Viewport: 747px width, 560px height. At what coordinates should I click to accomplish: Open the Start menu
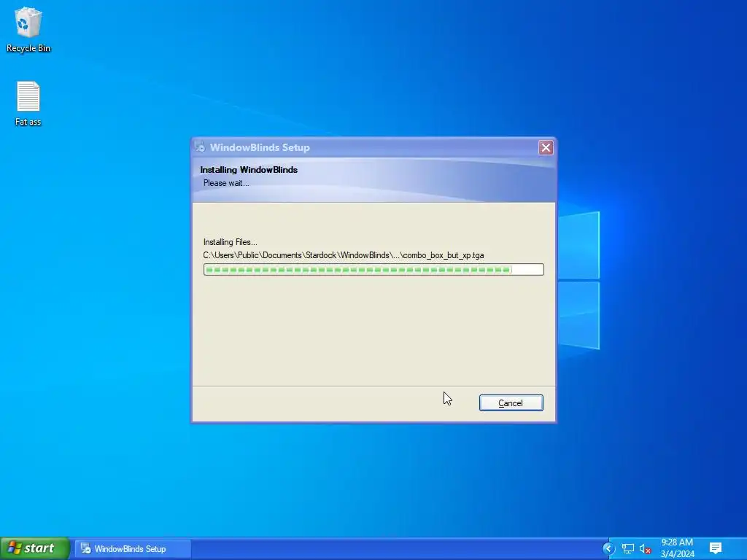click(x=35, y=548)
